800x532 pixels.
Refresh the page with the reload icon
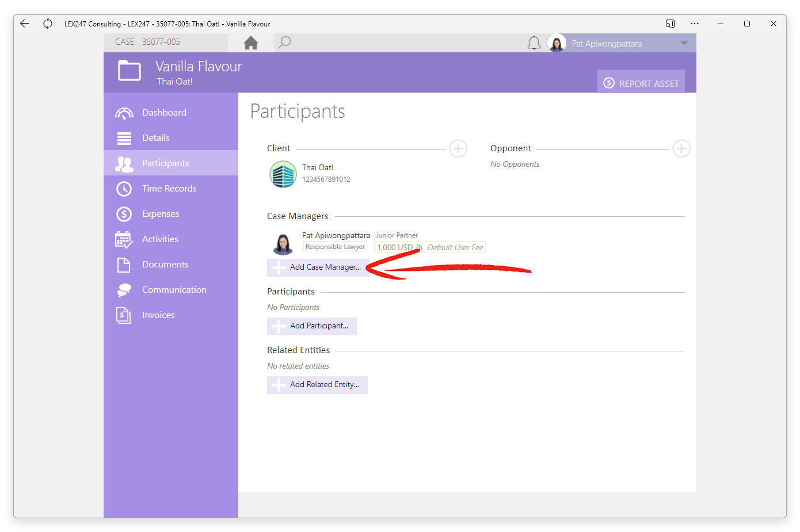[48, 24]
